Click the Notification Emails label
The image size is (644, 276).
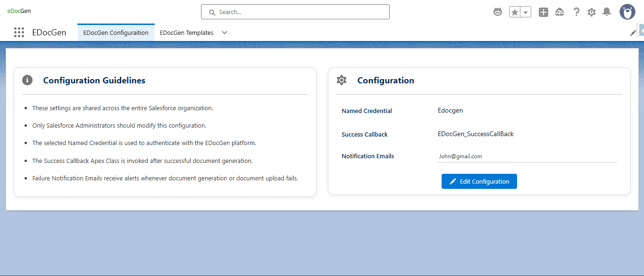click(368, 156)
